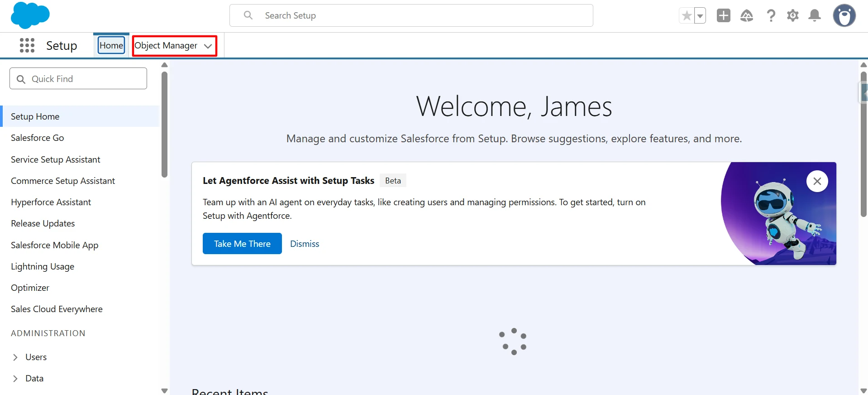Open the user profile avatar
The image size is (868, 395).
click(844, 16)
